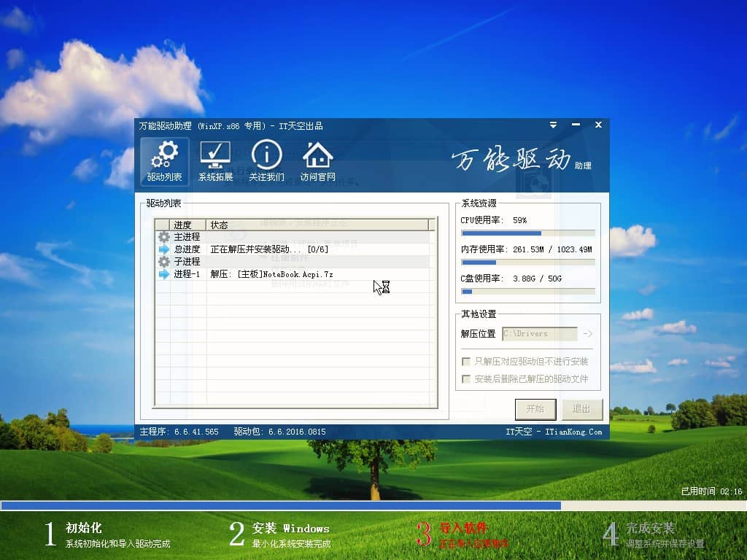Click the 子进程 gear icon
The width and height of the screenshot is (747, 560).
164,262
